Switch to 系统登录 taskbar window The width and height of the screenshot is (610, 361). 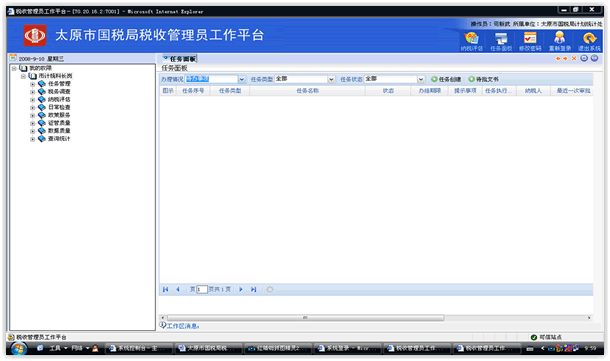coord(348,348)
